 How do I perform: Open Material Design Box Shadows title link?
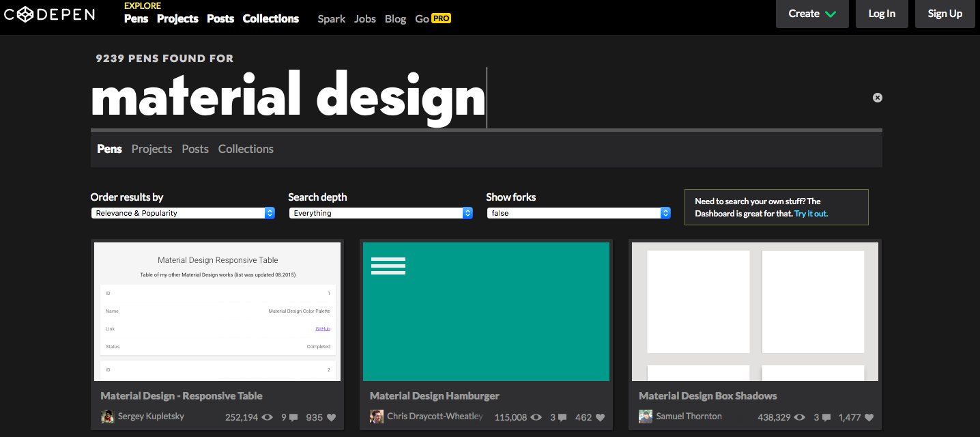tap(708, 396)
